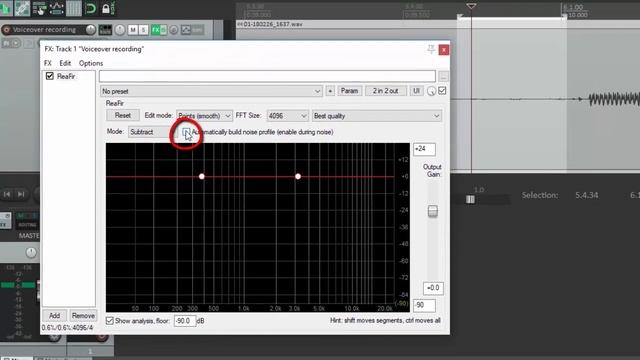Click trim button on the track
The image size is (640, 360).
click(x=197, y=30)
